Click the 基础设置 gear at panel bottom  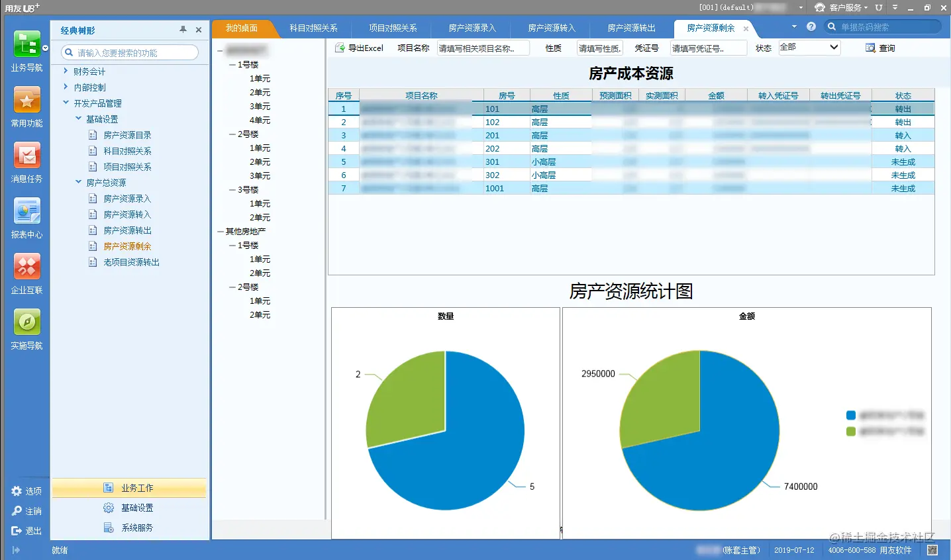[x=109, y=508]
